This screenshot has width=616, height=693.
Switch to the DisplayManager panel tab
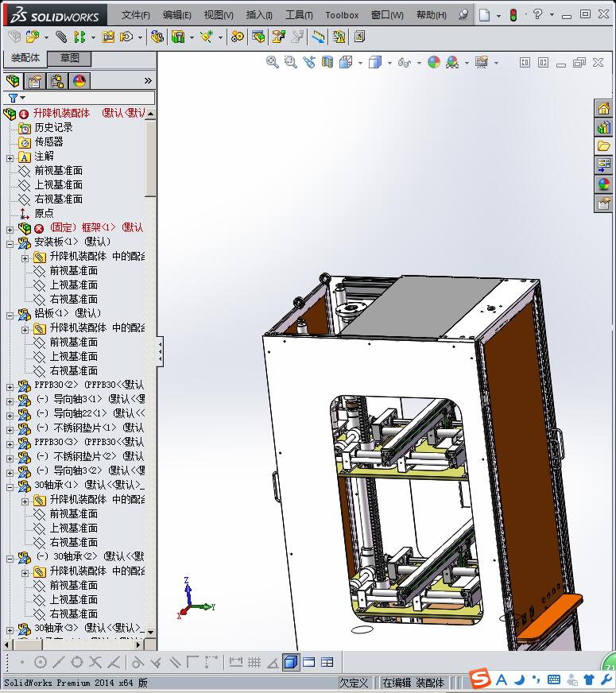79,81
